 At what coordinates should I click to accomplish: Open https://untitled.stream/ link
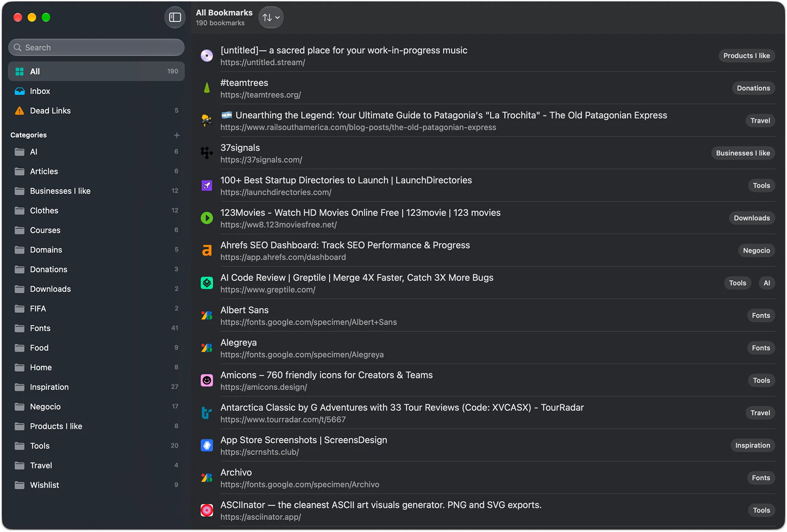pos(263,62)
